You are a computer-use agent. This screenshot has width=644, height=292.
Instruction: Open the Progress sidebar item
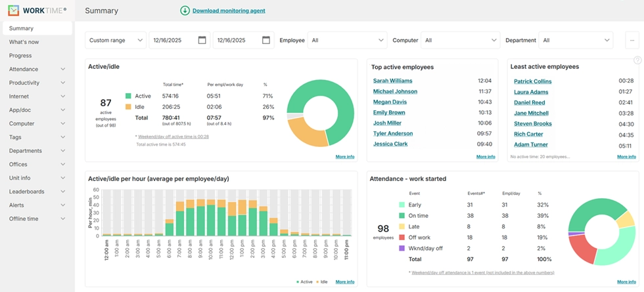20,56
